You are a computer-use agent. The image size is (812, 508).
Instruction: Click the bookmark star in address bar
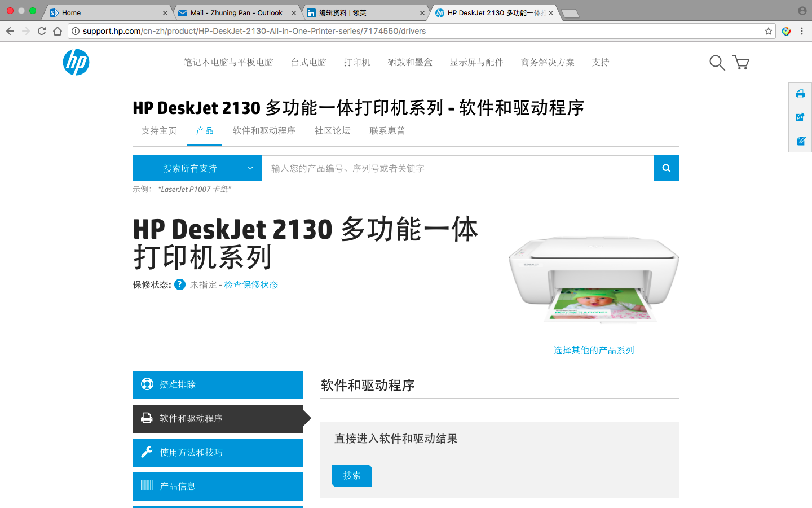(768, 31)
